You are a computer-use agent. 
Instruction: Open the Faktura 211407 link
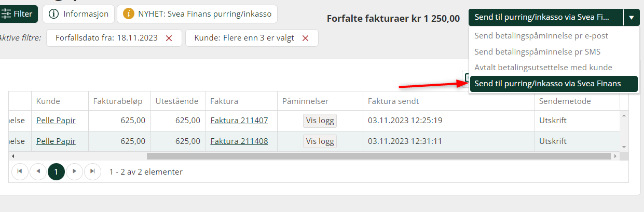click(x=239, y=121)
